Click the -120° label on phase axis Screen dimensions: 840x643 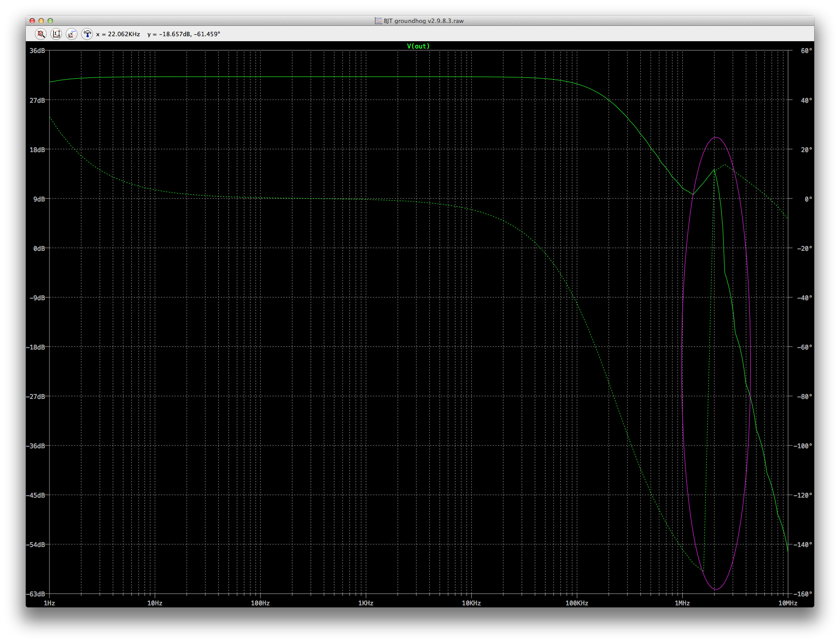tap(803, 495)
